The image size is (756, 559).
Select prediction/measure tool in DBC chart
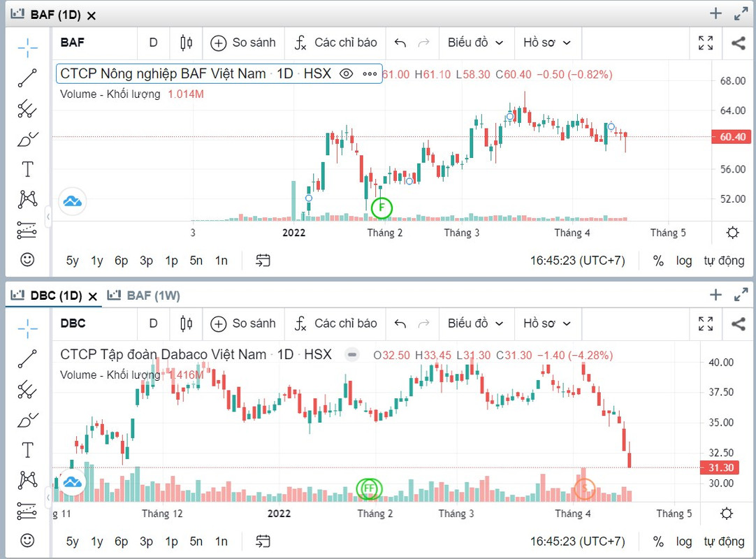[27, 511]
